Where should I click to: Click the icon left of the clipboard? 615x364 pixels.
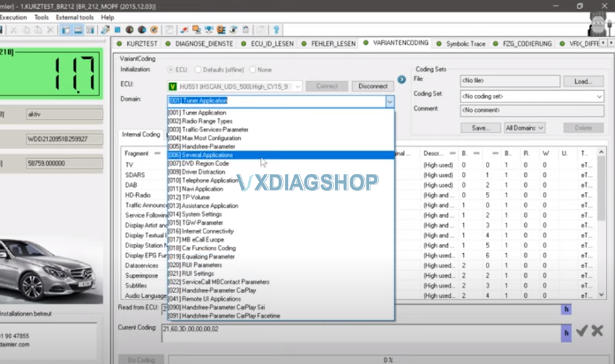pyautogui.click(x=234, y=30)
